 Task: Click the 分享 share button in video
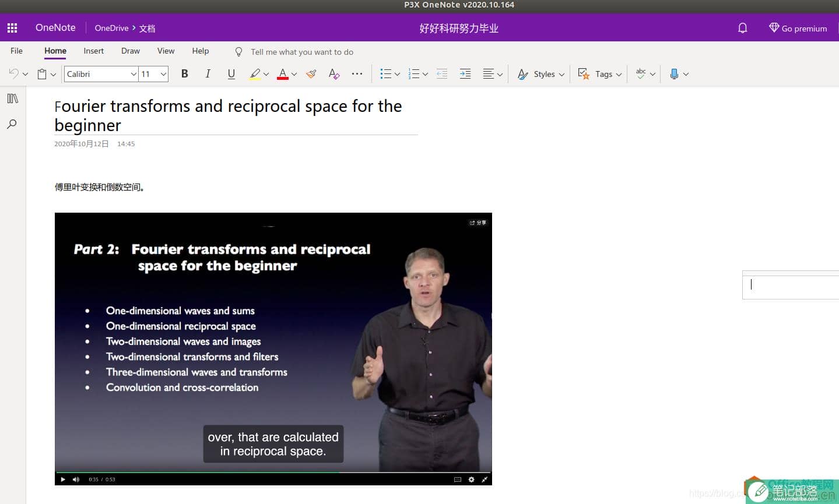tap(478, 223)
